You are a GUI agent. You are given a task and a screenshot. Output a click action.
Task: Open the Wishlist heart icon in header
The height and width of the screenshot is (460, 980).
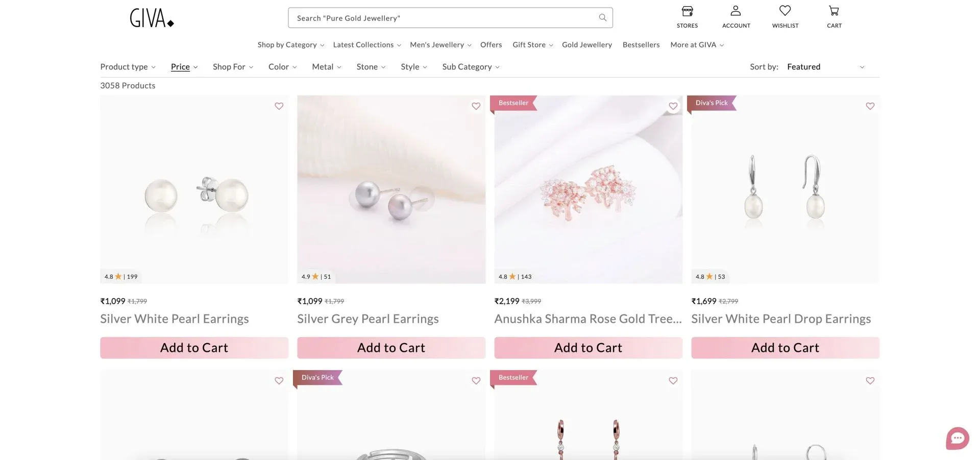coord(785,11)
